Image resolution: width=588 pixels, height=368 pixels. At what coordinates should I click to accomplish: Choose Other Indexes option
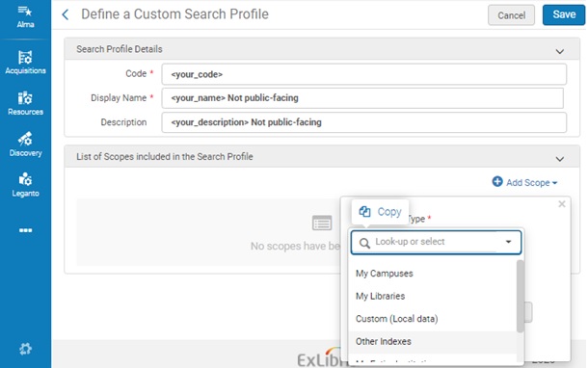click(x=433, y=341)
